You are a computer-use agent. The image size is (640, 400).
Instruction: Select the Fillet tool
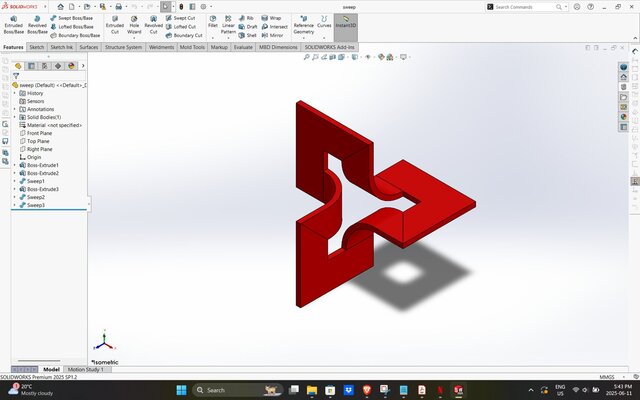pos(213,23)
